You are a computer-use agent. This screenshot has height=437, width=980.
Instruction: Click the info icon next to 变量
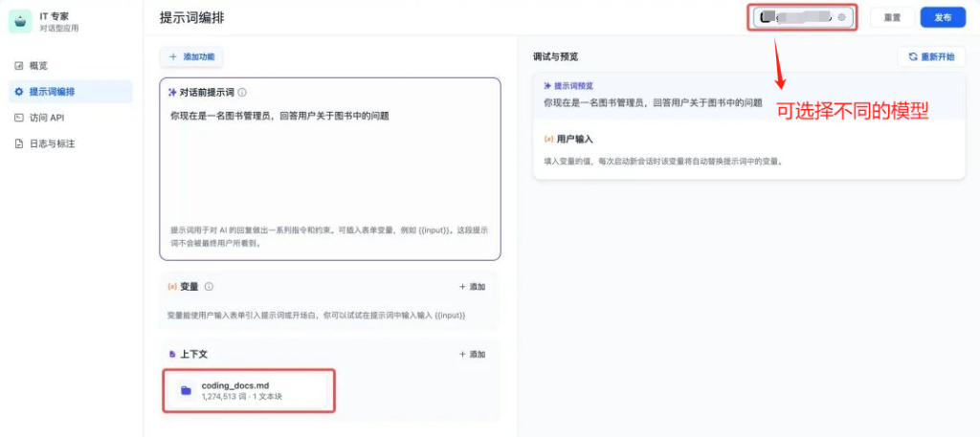pos(209,286)
